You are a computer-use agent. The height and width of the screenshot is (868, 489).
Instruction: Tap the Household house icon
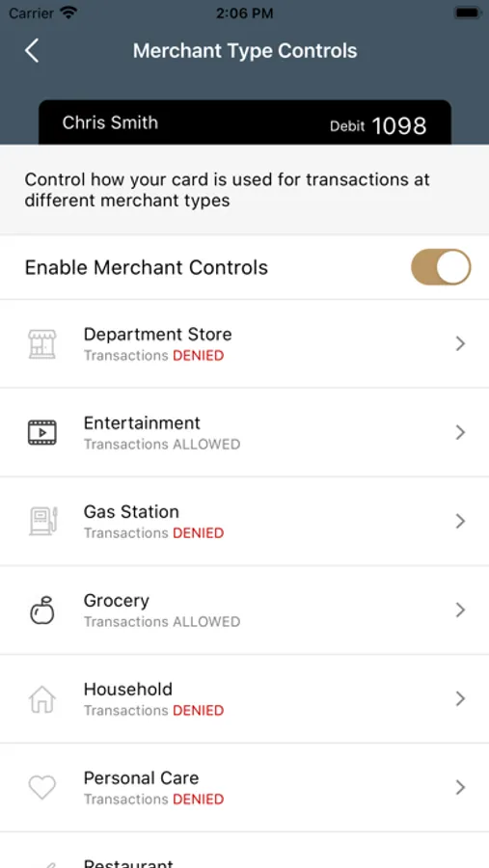(x=42, y=699)
